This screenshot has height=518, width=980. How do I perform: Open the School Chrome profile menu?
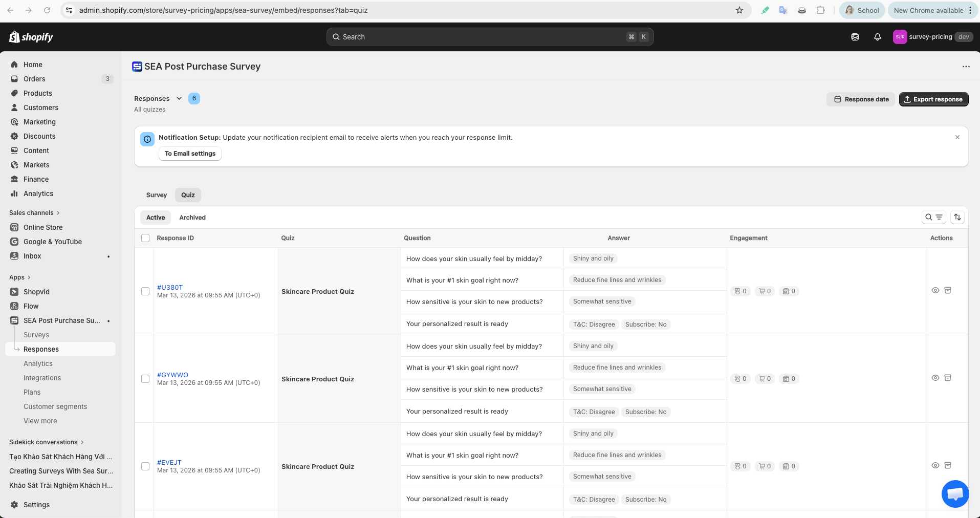(862, 10)
